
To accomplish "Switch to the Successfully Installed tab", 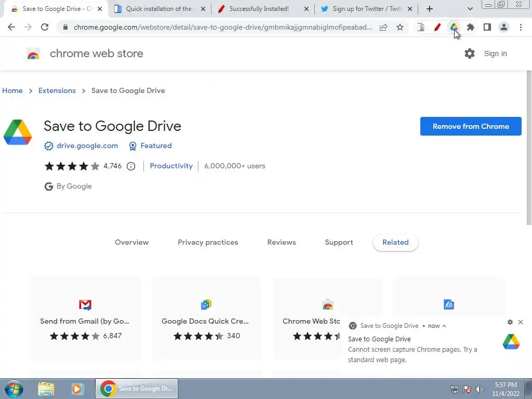I will (260, 9).
